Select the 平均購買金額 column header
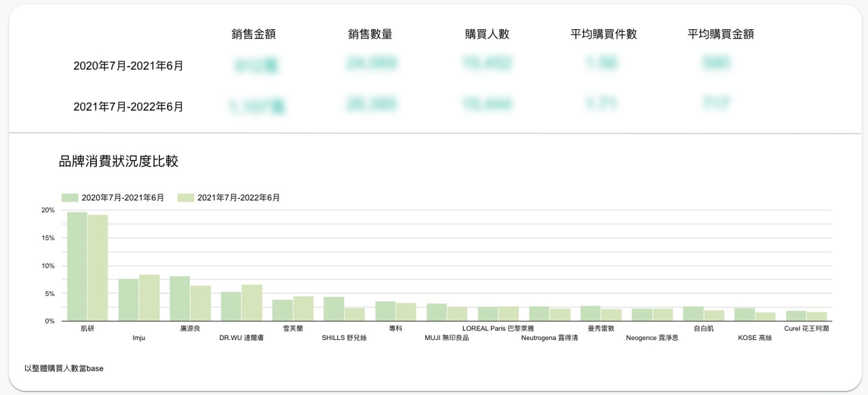This screenshot has height=395, width=868. [721, 35]
